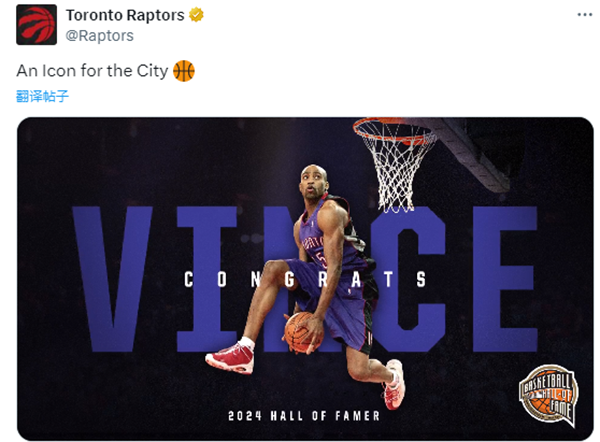Click the Basketball Hall of Fame logo
This screenshot has height=442, width=600.
point(548,395)
